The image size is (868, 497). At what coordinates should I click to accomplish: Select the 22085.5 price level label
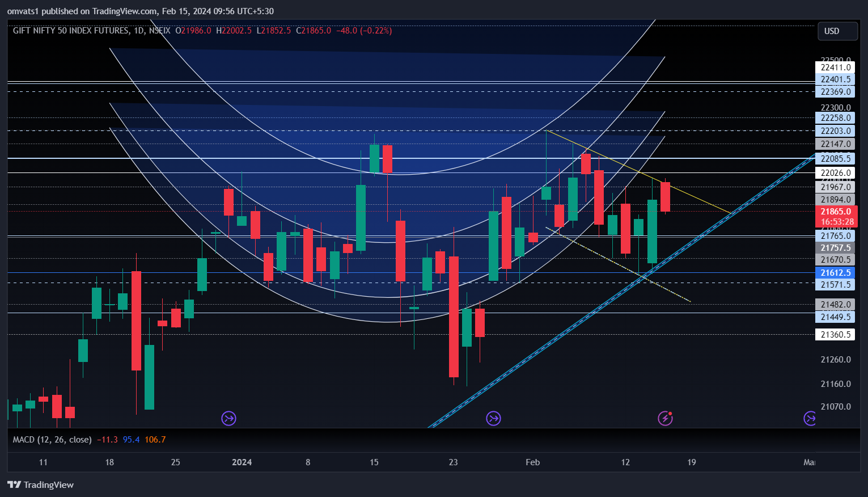836,159
